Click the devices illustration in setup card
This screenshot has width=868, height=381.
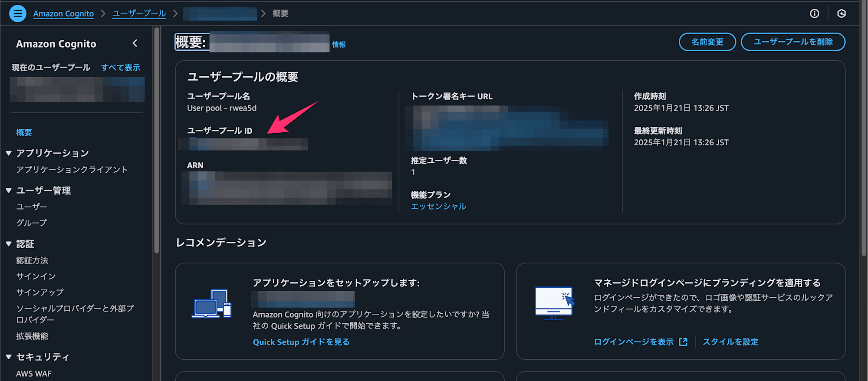(212, 304)
